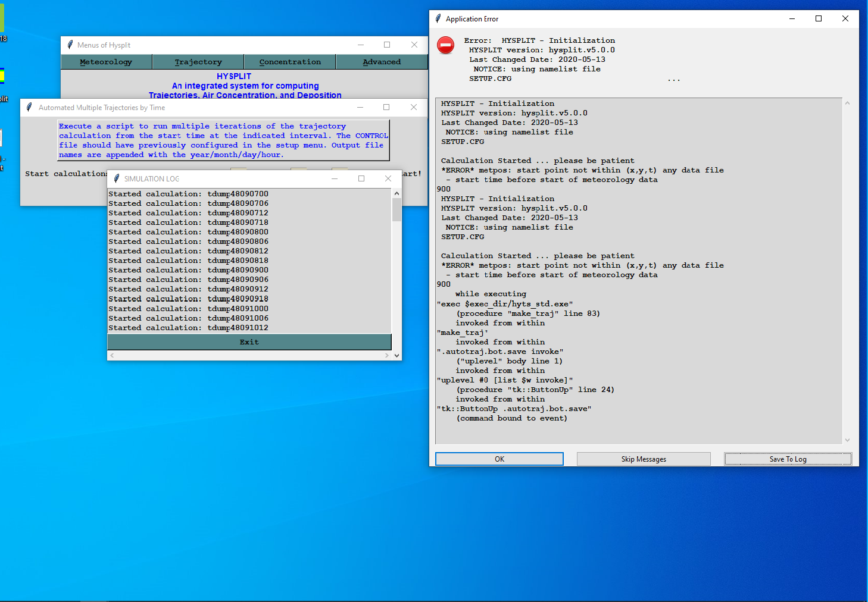Select log line tdump48090906
This screenshot has width=868, height=602.
[x=189, y=280]
